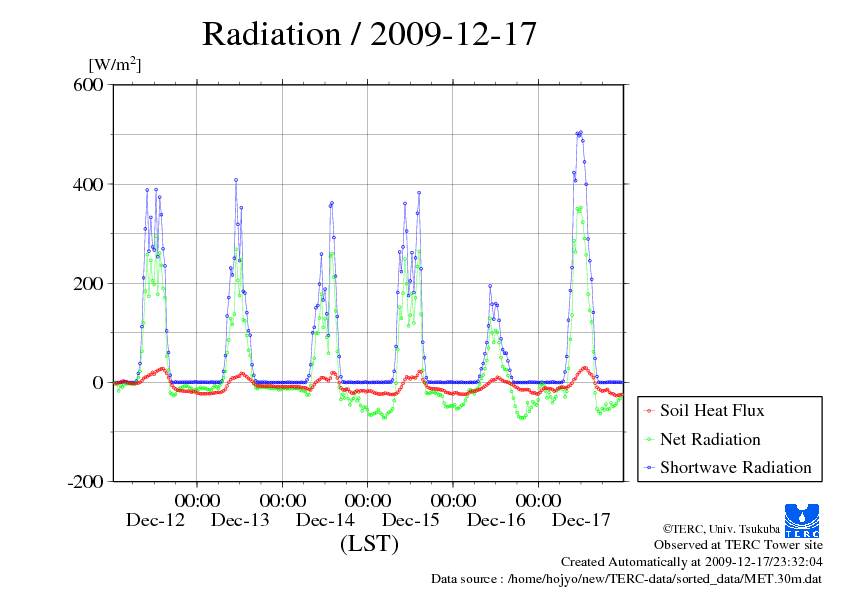Click the red Soil Heat Flux legend marker

pyautogui.click(x=650, y=411)
